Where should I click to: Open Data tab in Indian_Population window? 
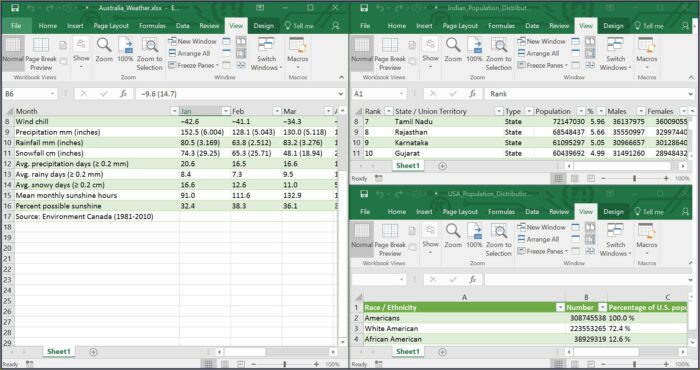[532, 26]
